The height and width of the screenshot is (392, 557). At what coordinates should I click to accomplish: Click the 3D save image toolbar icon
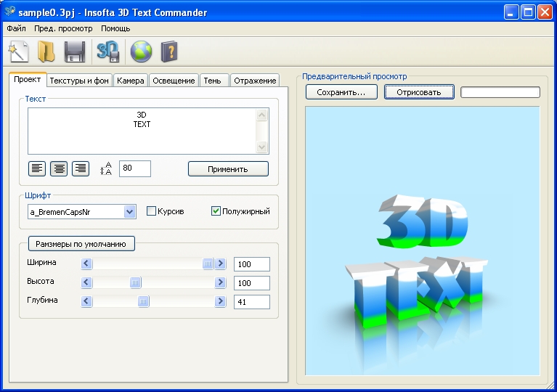point(108,52)
